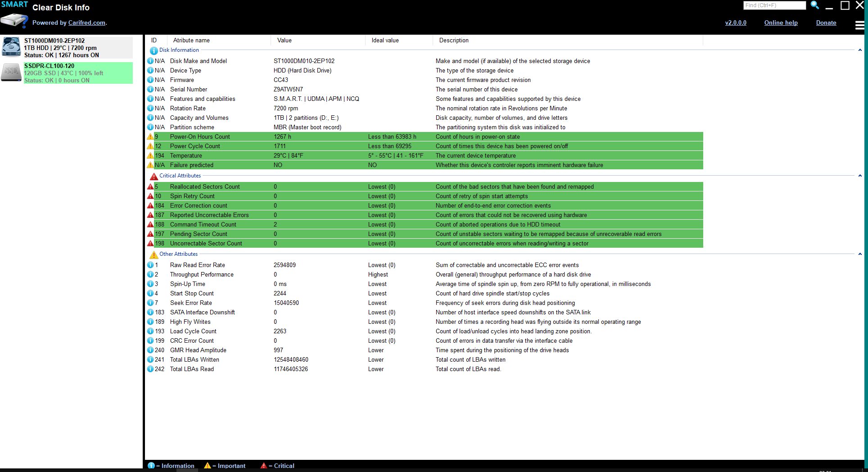
Task: Click info icon for Load Cycle Count
Action: pos(150,331)
